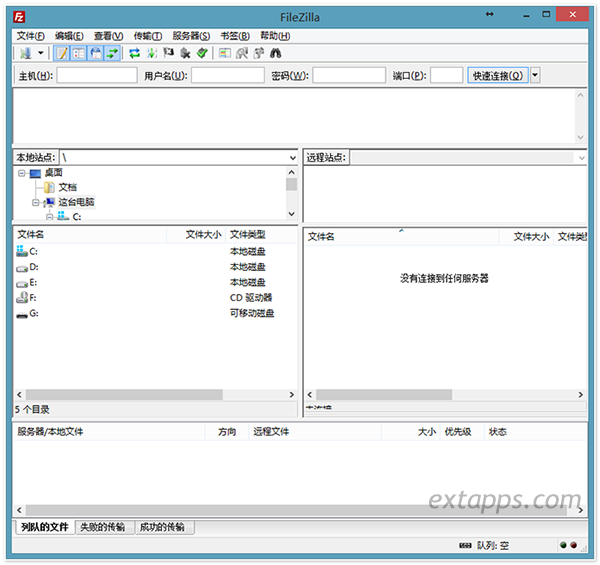Sort remote files by 文件名 column
The height and width of the screenshot is (565, 600).
(x=401, y=237)
